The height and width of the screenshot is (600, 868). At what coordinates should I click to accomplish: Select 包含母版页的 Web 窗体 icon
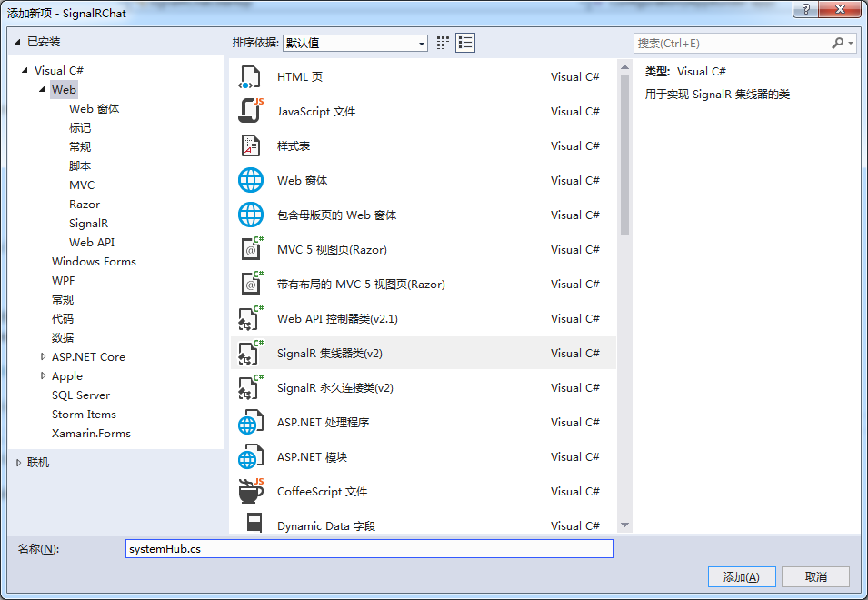click(251, 215)
